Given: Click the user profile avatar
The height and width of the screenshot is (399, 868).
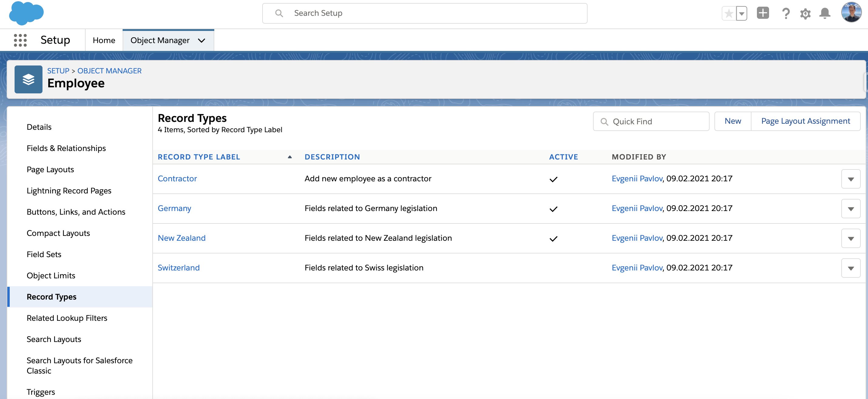Looking at the screenshot, I should (x=851, y=12).
